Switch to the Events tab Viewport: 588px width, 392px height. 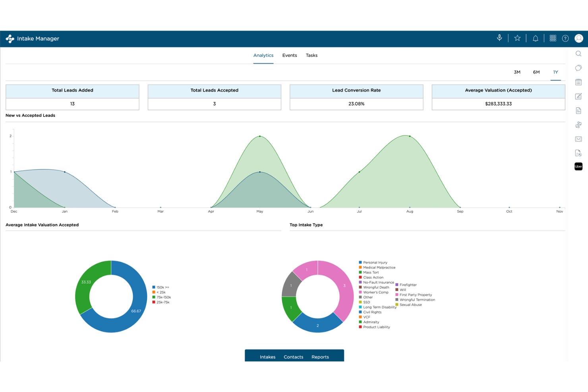tap(289, 55)
